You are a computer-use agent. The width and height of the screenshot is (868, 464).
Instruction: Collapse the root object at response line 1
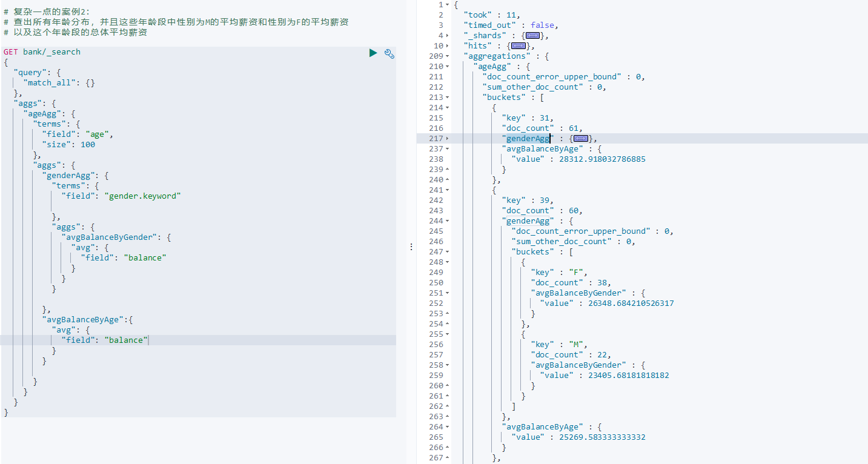point(448,5)
